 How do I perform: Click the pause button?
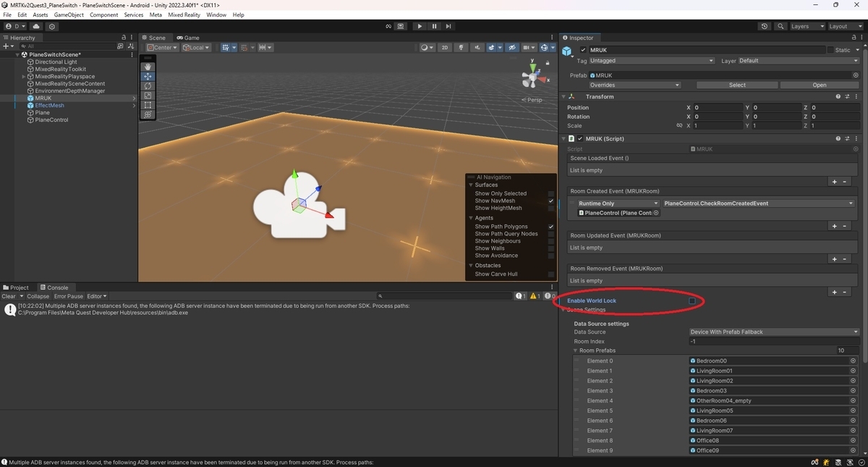tap(434, 26)
